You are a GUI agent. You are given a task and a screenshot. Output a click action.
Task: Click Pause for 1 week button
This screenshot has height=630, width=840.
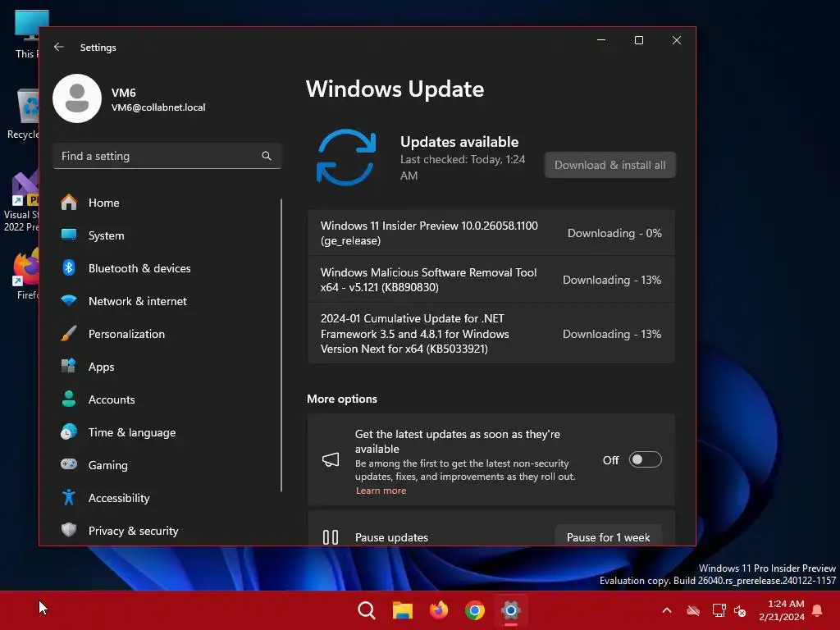tap(608, 536)
